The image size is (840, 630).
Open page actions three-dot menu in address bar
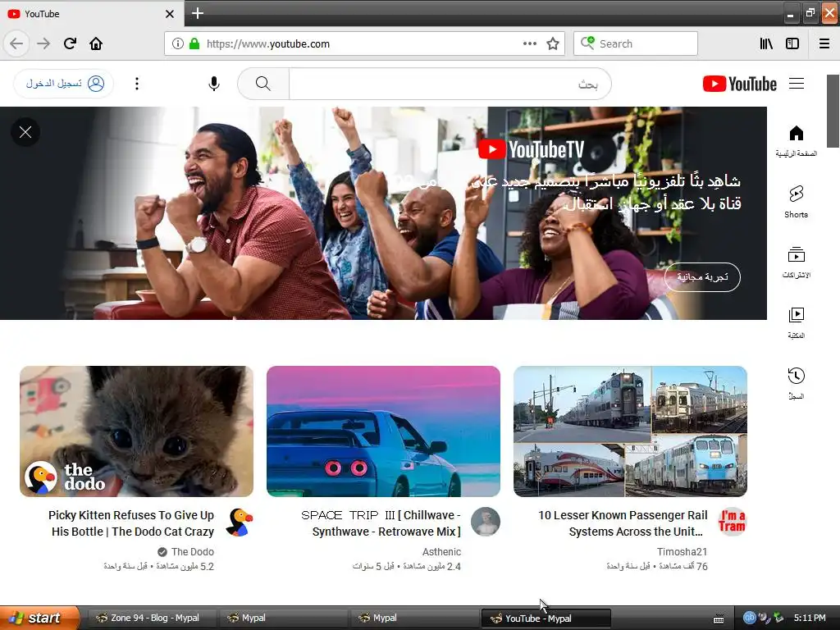530,44
